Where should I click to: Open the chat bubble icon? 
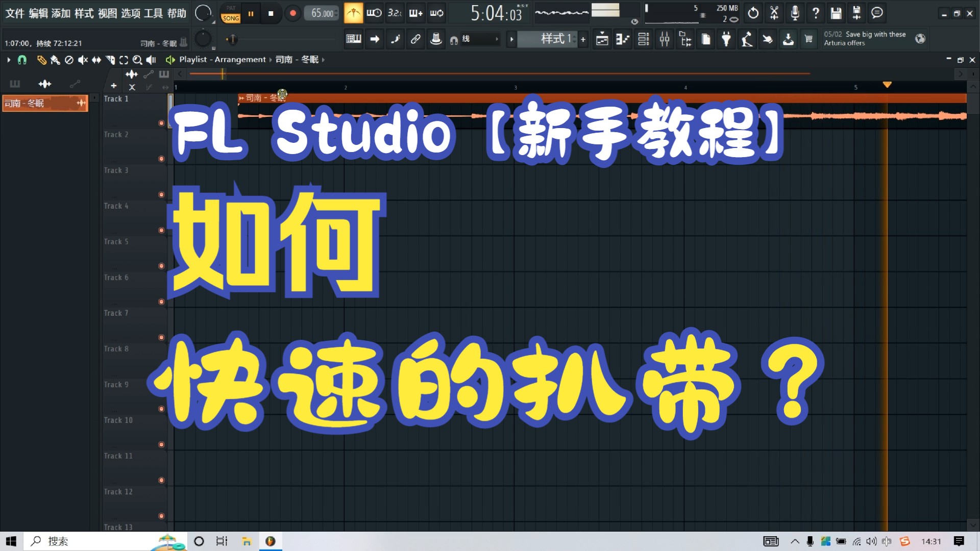(x=877, y=13)
